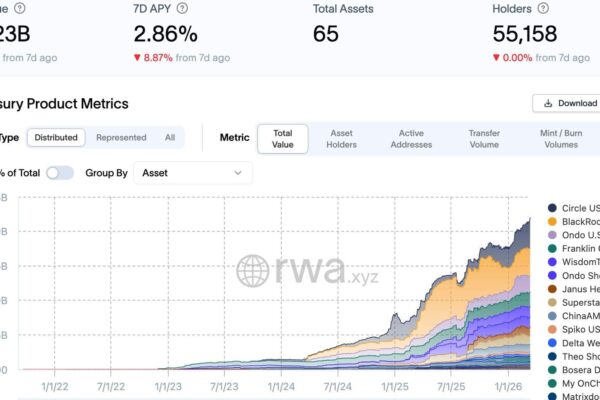Select the Distributed type option
Screen dimensions: 600x400
(x=55, y=138)
